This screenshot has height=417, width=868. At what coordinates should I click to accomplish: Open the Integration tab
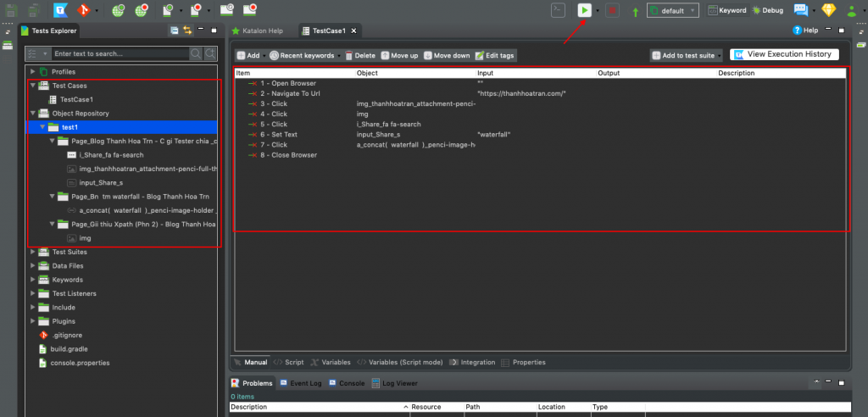(472, 362)
